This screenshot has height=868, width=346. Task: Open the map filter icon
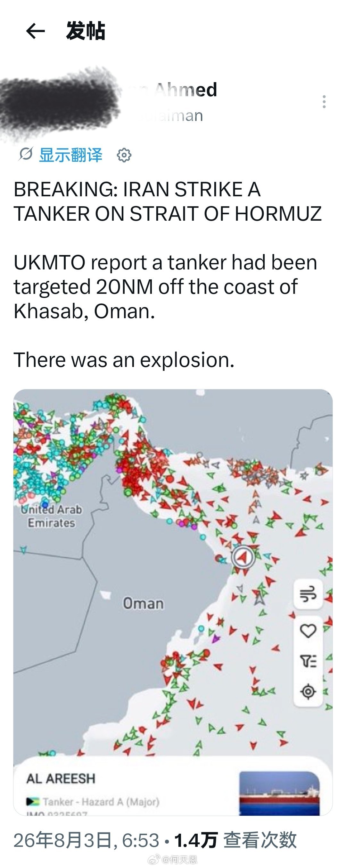[308, 661]
